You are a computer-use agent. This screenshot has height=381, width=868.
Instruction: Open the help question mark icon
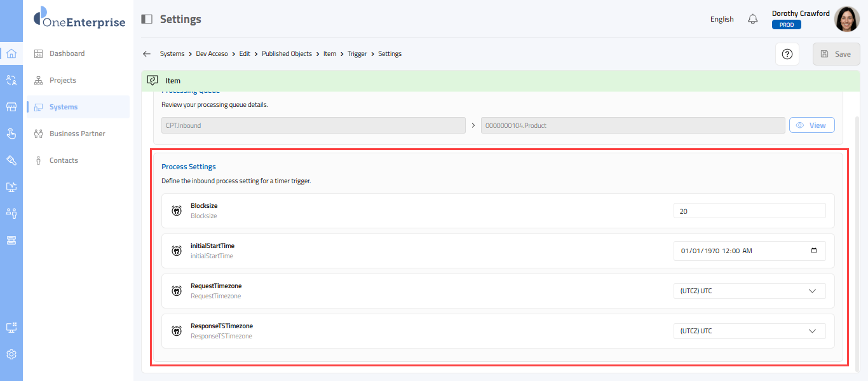[x=787, y=54]
